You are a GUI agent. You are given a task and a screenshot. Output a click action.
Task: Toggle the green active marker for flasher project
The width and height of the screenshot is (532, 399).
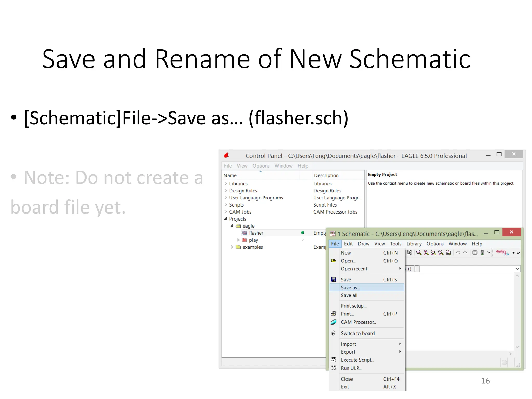pos(303,232)
